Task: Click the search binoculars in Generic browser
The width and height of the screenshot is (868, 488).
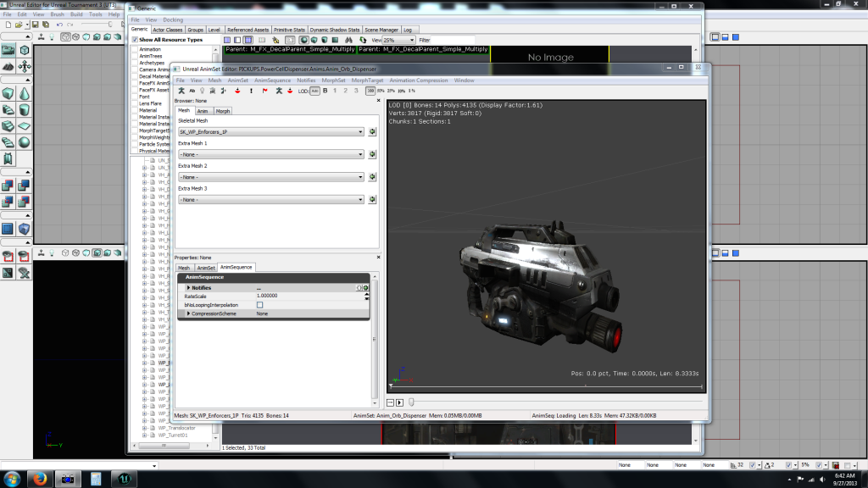Action: pyautogui.click(x=348, y=41)
